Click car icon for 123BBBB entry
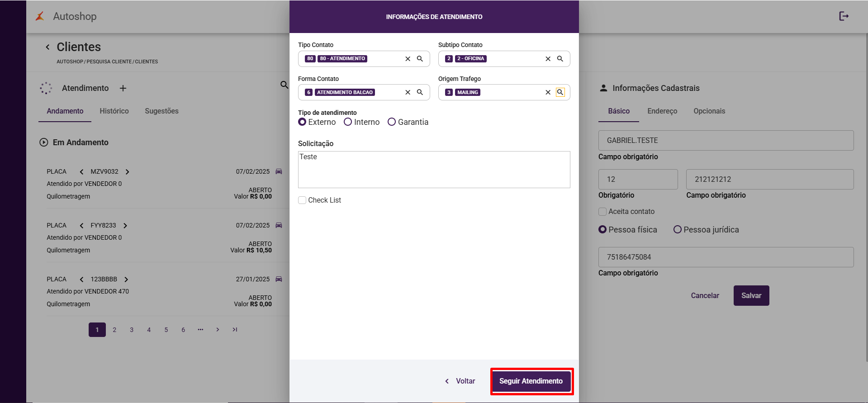868x403 pixels. click(x=279, y=279)
